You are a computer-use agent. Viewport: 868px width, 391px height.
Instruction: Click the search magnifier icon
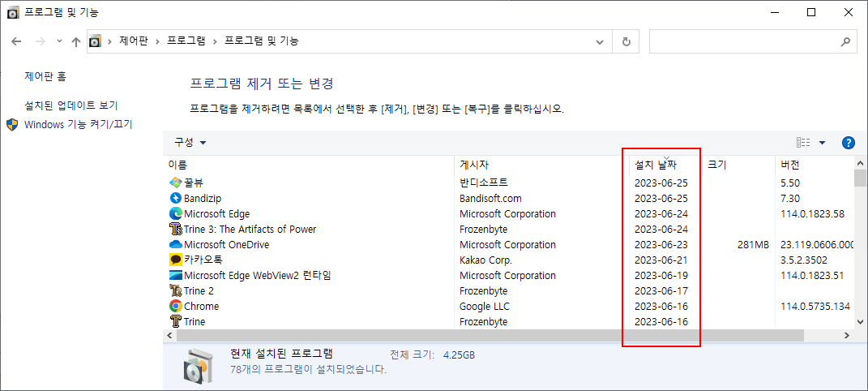pos(845,41)
